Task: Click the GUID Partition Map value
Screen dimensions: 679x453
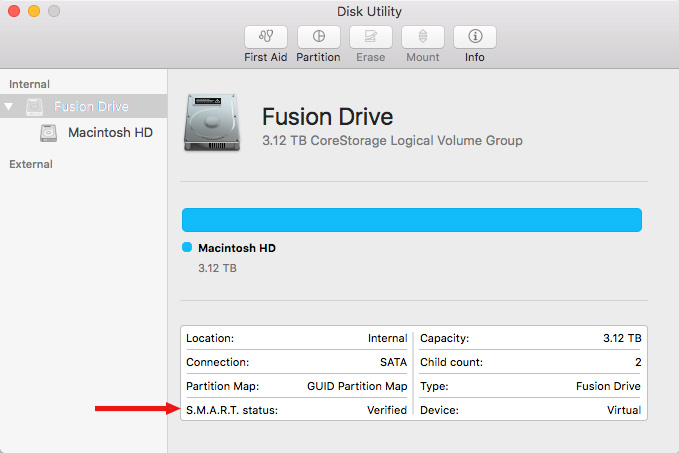Action: (x=357, y=386)
